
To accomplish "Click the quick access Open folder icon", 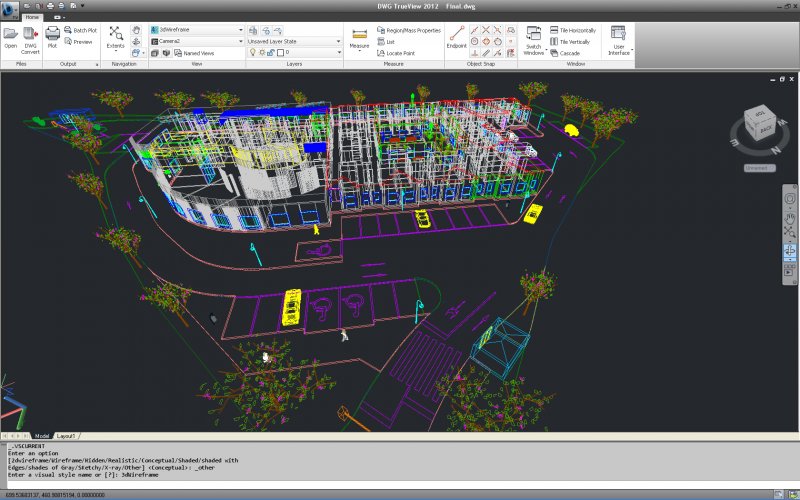I will [x=28, y=6].
